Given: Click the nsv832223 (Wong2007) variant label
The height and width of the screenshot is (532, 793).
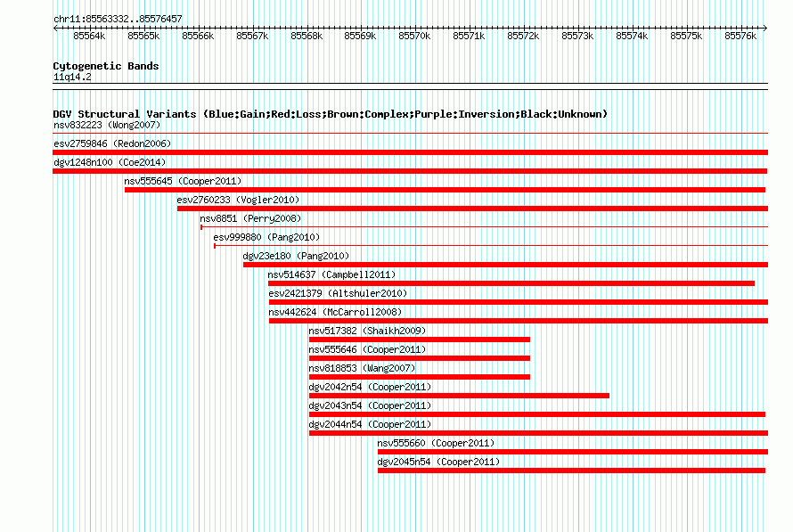Looking at the screenshot, I should tap(107, 125).
